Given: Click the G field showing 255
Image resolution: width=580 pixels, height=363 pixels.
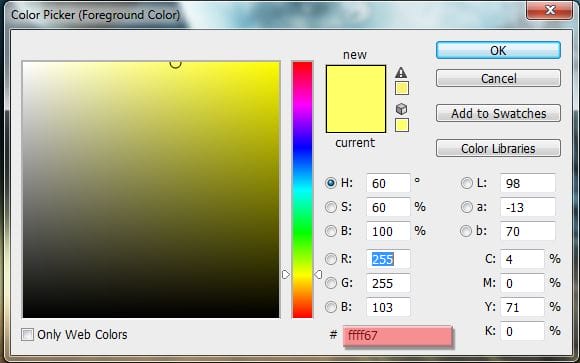Looking at the screenshot, I should point(388,283).
